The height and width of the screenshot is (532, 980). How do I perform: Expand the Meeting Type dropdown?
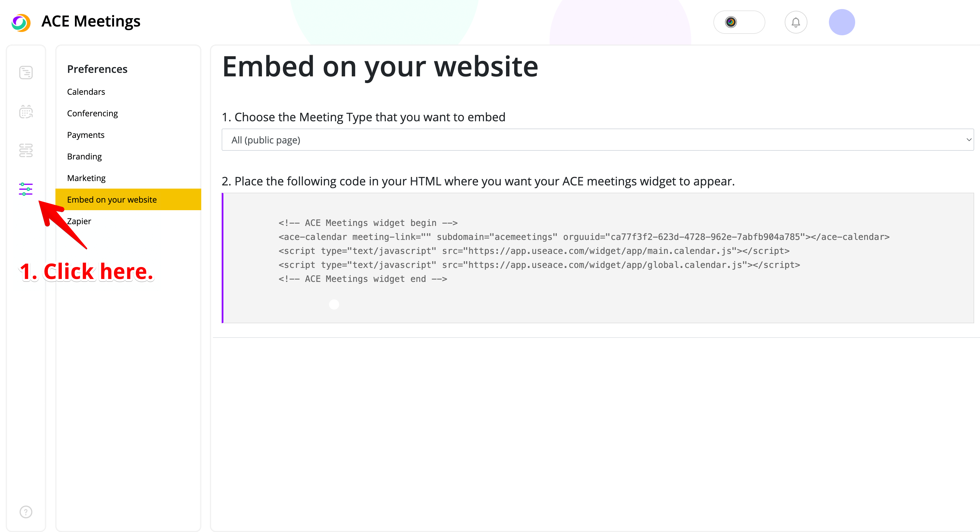[x=597, y=140]
